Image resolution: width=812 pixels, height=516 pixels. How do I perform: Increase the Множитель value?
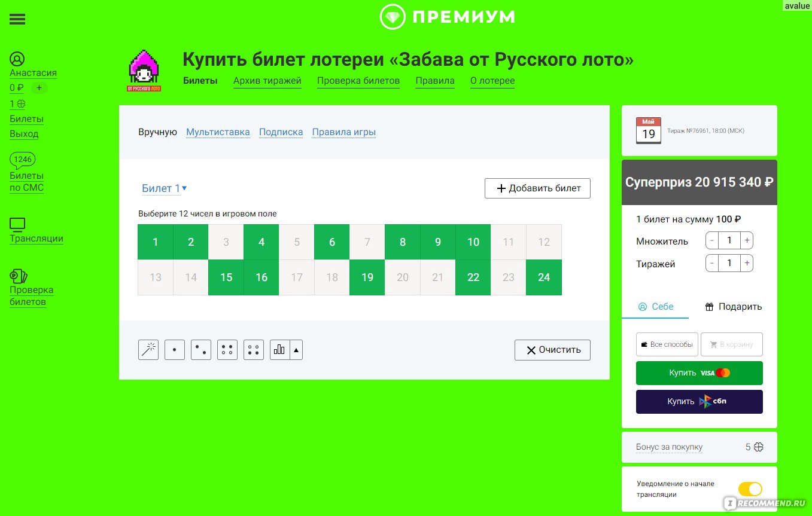tap(747, 241)
